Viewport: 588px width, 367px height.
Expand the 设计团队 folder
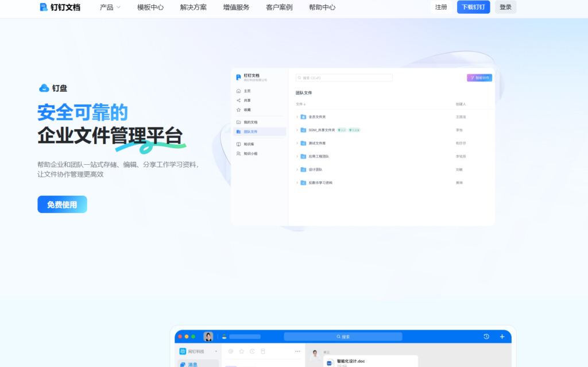[296, 169]
